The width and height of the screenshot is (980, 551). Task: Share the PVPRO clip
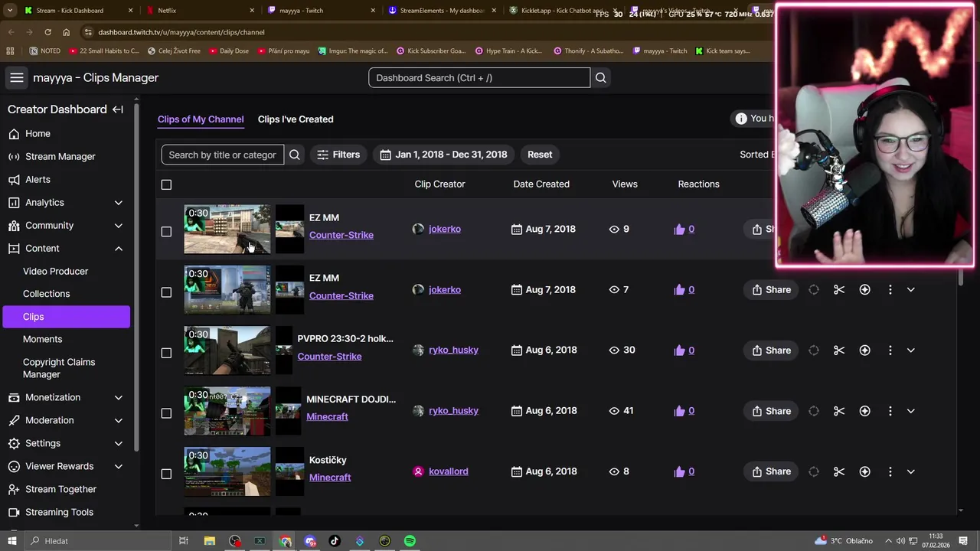[x=771, y=350]
